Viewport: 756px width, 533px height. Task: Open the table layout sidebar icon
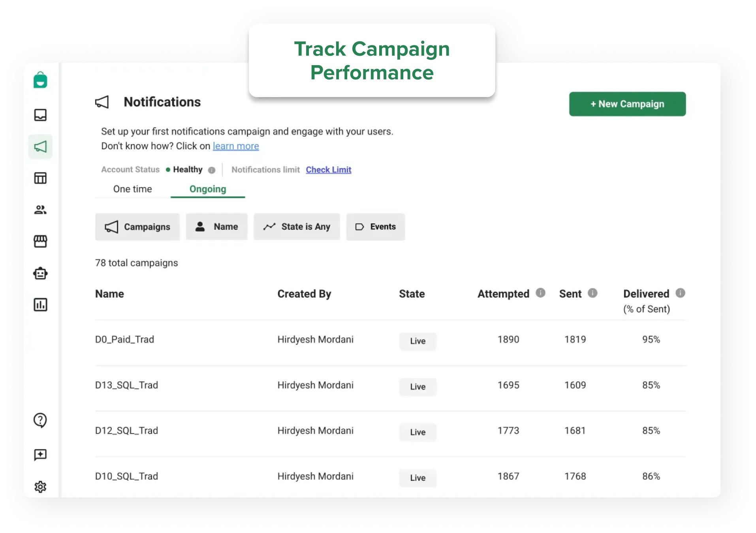click(x=40, y=178)
